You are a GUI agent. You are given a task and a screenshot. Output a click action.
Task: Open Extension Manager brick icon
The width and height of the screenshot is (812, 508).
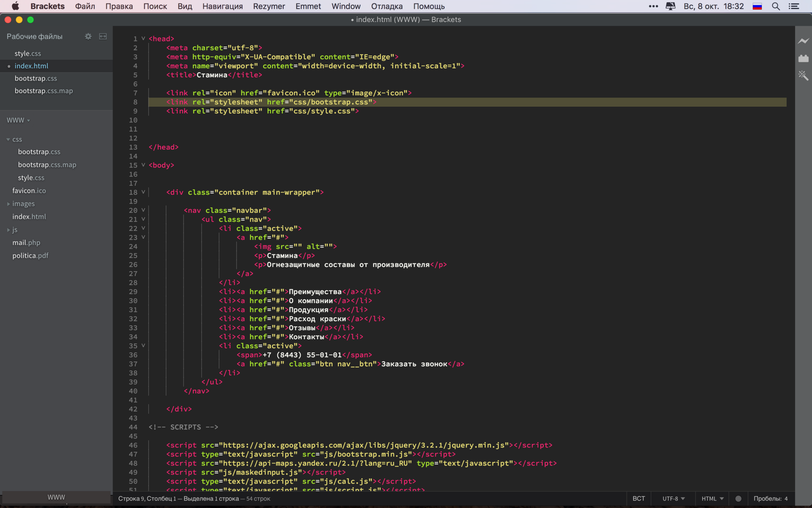[803, 58]
